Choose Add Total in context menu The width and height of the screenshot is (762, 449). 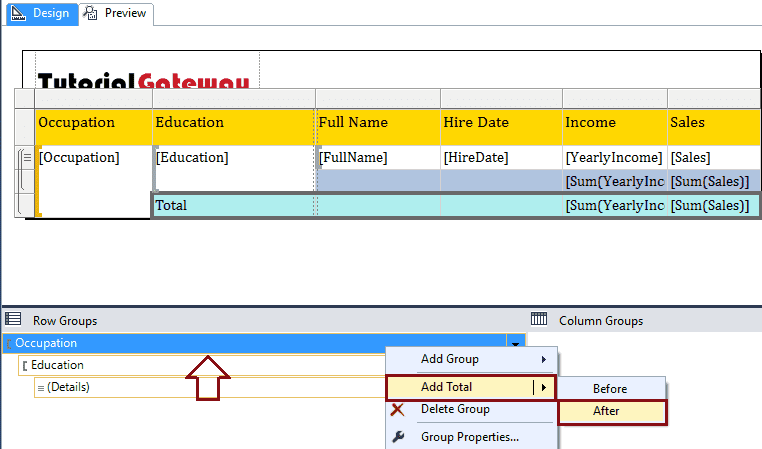(x=471, y=387)
